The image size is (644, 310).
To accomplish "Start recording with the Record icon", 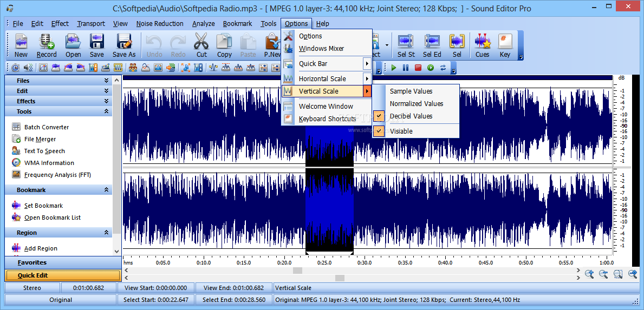I will 47,42.
